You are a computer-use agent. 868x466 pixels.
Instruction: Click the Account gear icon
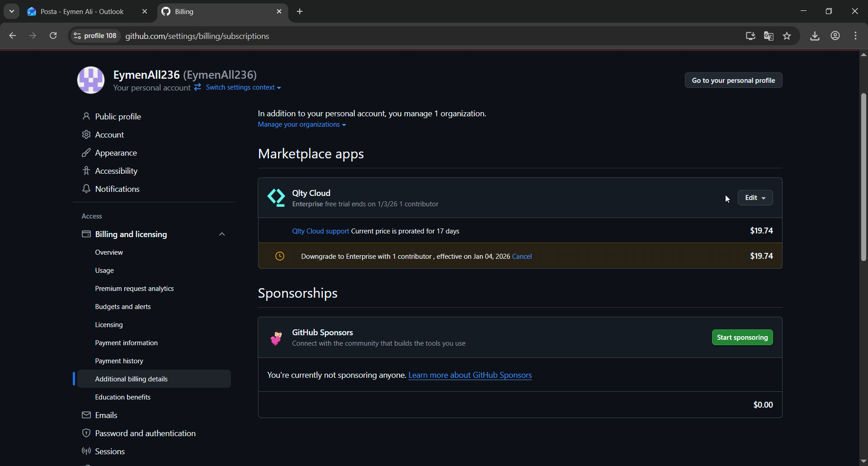point(86,134)
